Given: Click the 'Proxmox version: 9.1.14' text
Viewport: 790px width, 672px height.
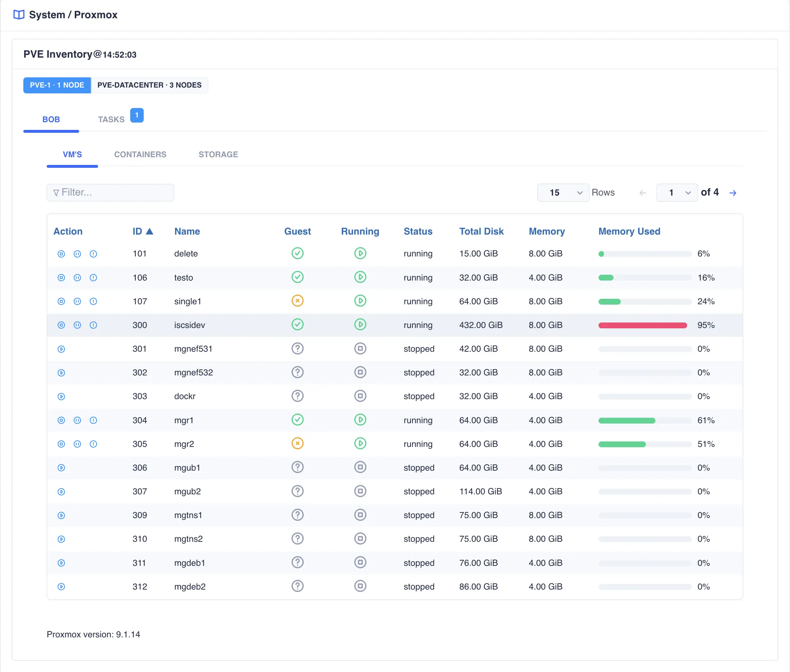Looking at the screenshot, I should (x=93, y=634).
